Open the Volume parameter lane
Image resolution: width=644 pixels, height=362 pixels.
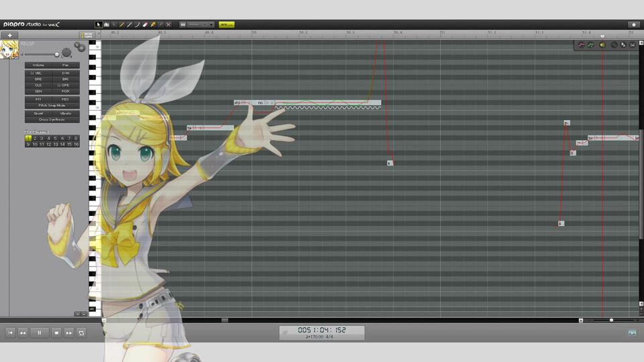38,65
